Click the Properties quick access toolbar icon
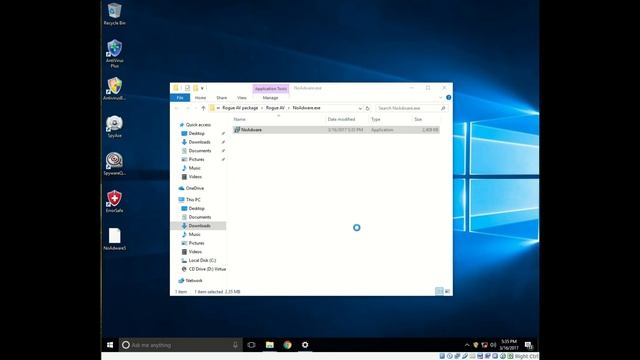Image resolution: width=640 pixels, height=360 pixels. [x=187, y=88]
